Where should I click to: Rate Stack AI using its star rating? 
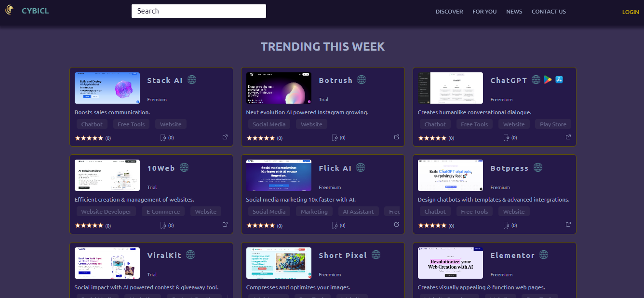click(x=89, y=138)
